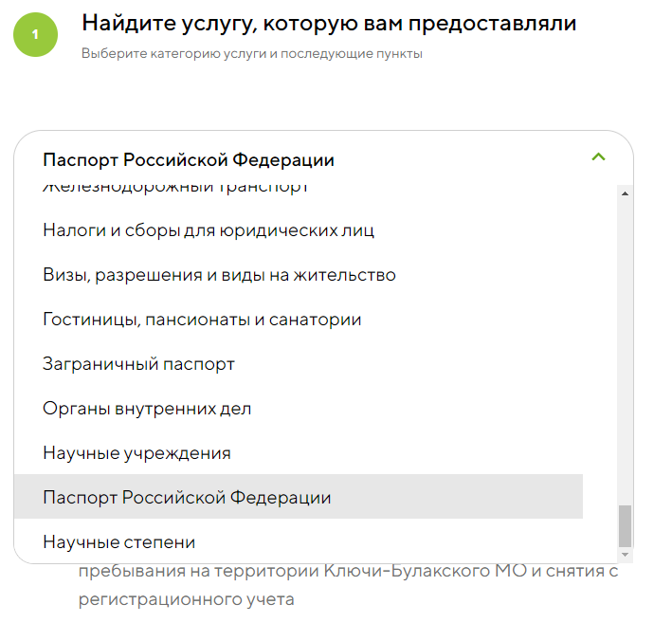Click subtitle 'Выберите категорию услуги'

173,54
